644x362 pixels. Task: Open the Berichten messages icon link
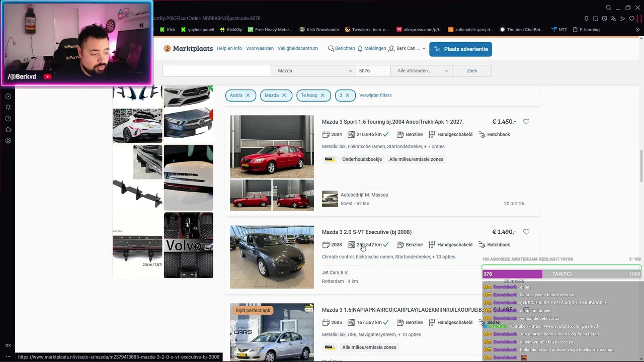click(341, 48)
